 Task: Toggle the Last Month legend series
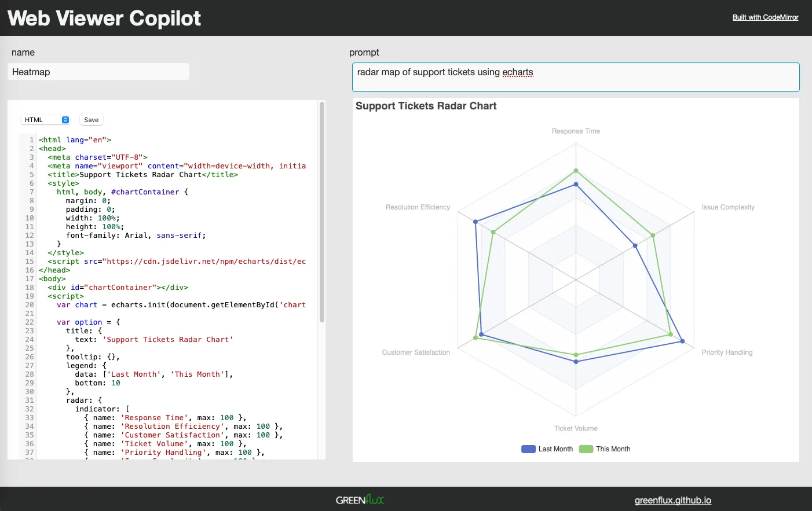pyautogui.click(x=555, y=449)
